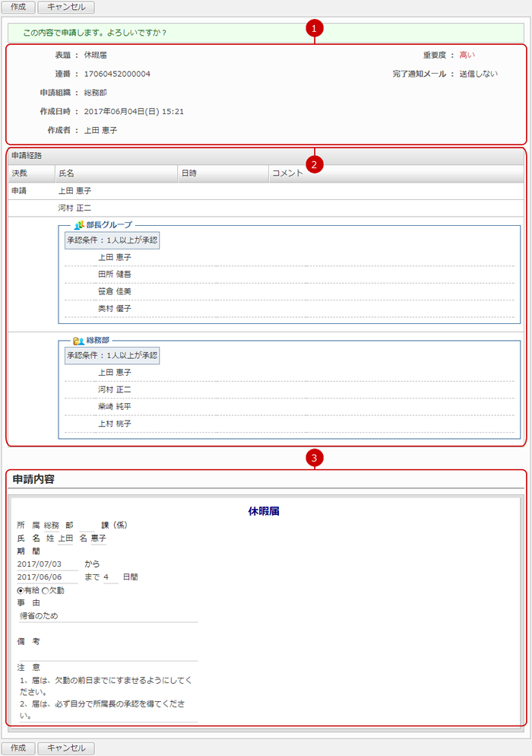Select the 欠勤 radio button
The height and width of the screenshot is (756, 532).
pos(46,591)
